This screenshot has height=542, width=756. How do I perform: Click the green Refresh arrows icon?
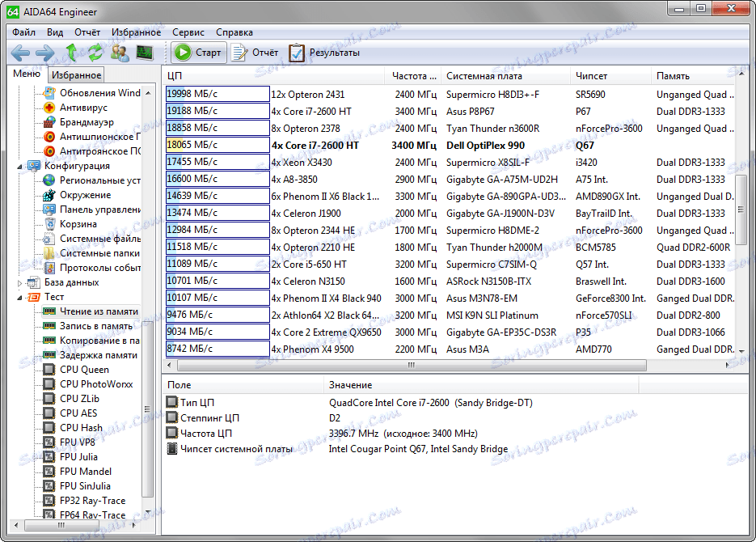point(95,53)
